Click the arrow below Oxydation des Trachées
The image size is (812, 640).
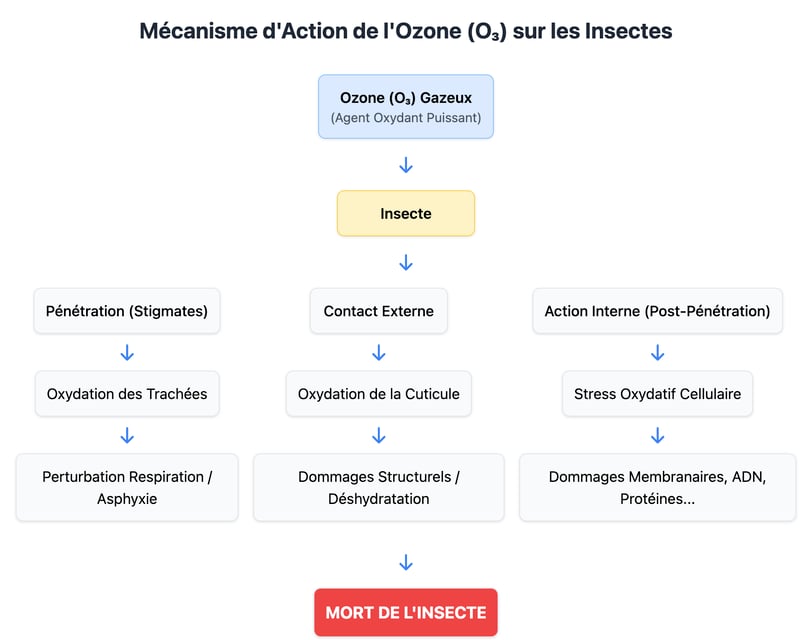click(x=127, y=435)
